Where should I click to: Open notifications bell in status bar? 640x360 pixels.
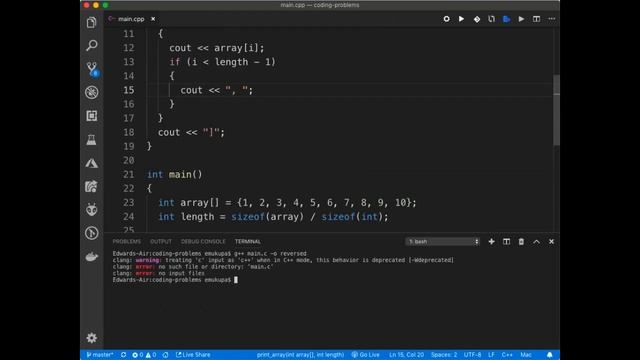coord(550,355)
